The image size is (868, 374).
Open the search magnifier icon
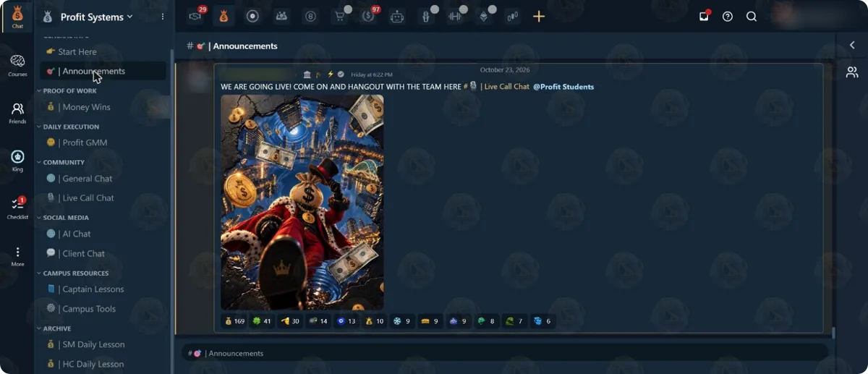tap(752, 16)
